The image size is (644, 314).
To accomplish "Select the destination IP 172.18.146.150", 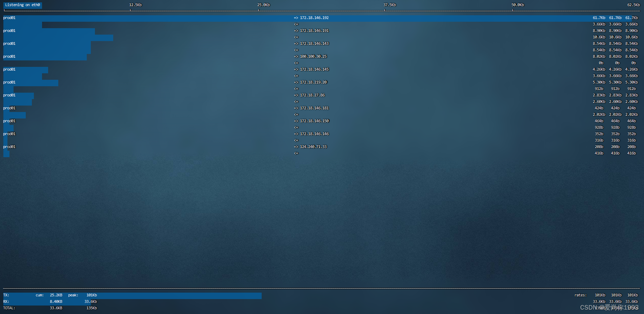I will pyautogui.click(x=314, y=121).
